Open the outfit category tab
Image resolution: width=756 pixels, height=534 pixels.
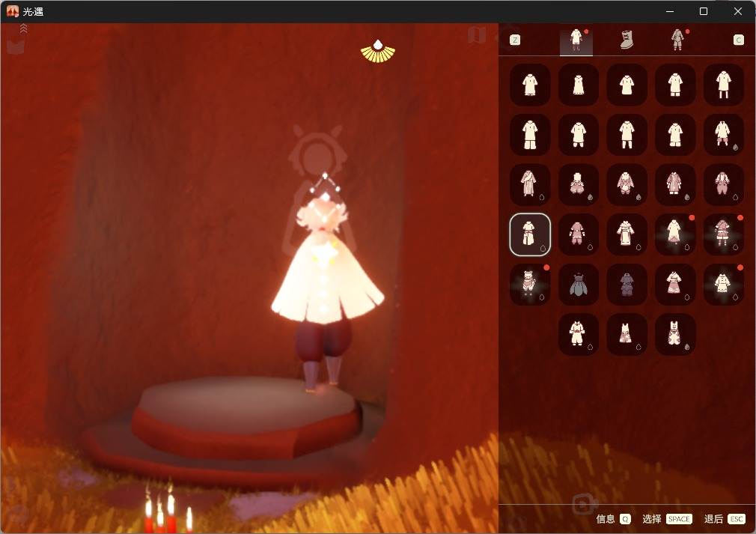coord(576,40)
